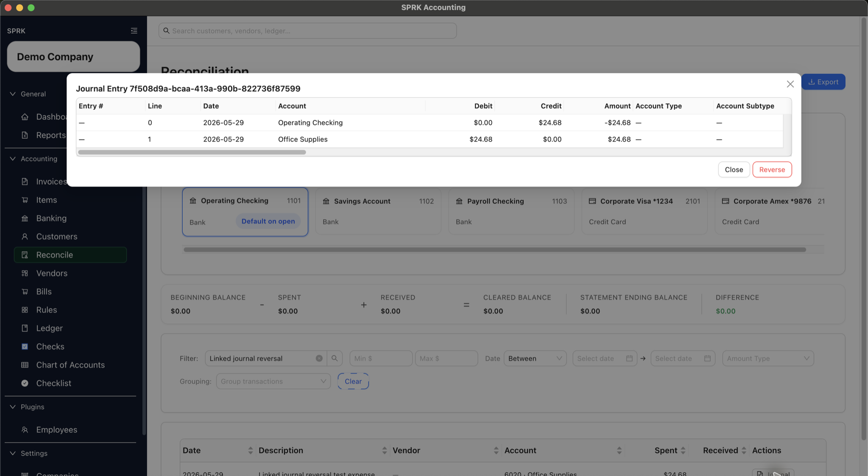Open the Amount Type dropdown
Screen dimensions: 868x476
[768, 358]
